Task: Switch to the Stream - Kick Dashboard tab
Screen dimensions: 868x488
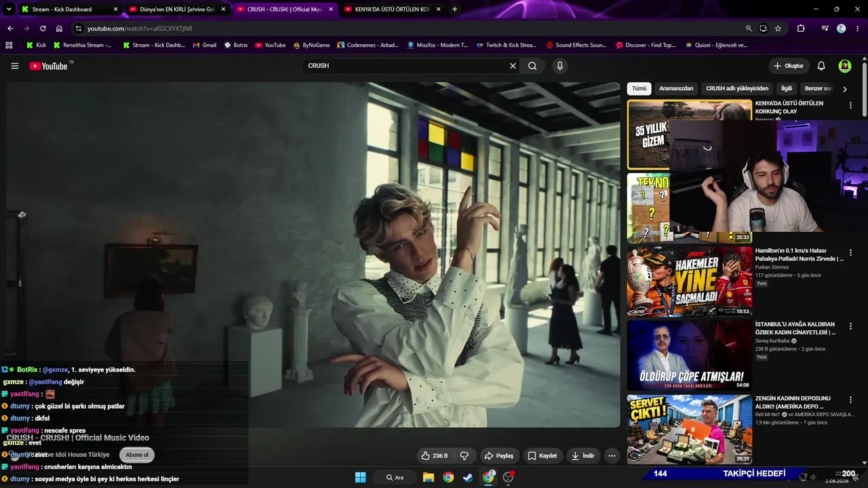Action: point(68,9)
